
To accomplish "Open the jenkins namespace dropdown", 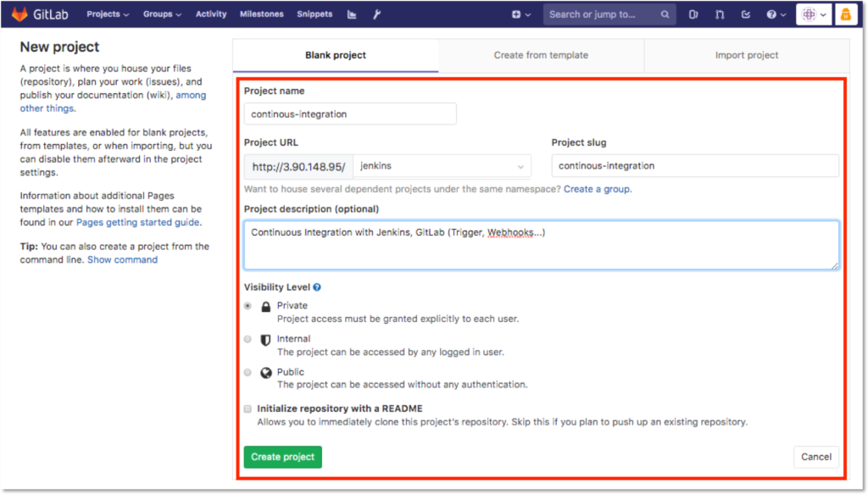I will click(442, 166).
